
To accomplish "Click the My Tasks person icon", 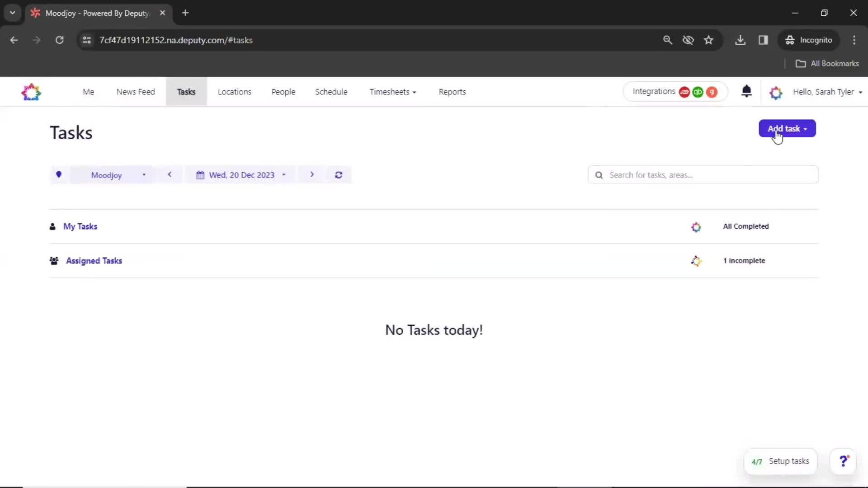I will point(52,226).
